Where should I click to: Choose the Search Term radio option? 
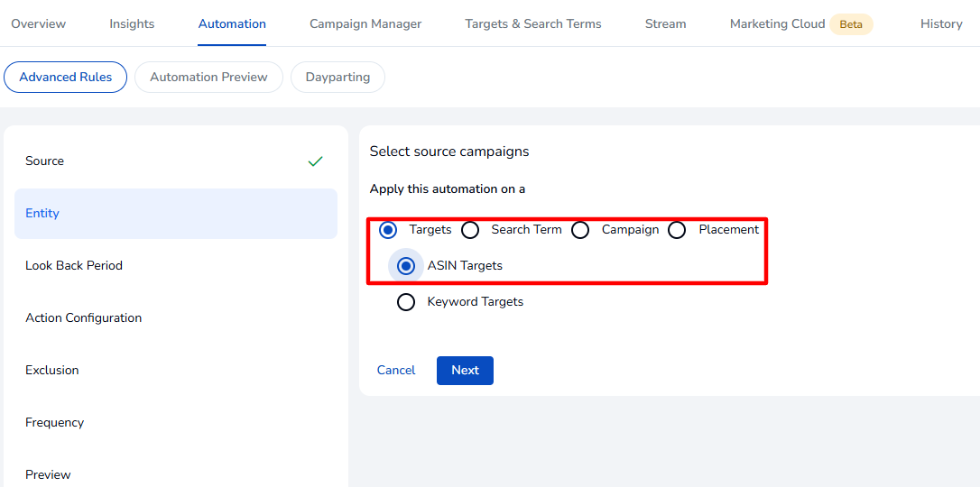pyautogui.click(x=470, y=230)
